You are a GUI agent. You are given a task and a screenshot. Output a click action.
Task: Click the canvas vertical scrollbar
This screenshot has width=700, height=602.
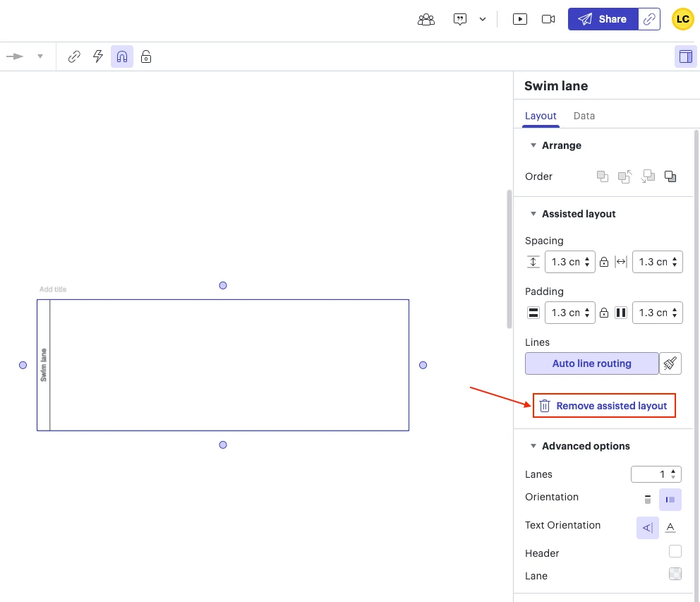pyautogui.click(x=509, y=259)
